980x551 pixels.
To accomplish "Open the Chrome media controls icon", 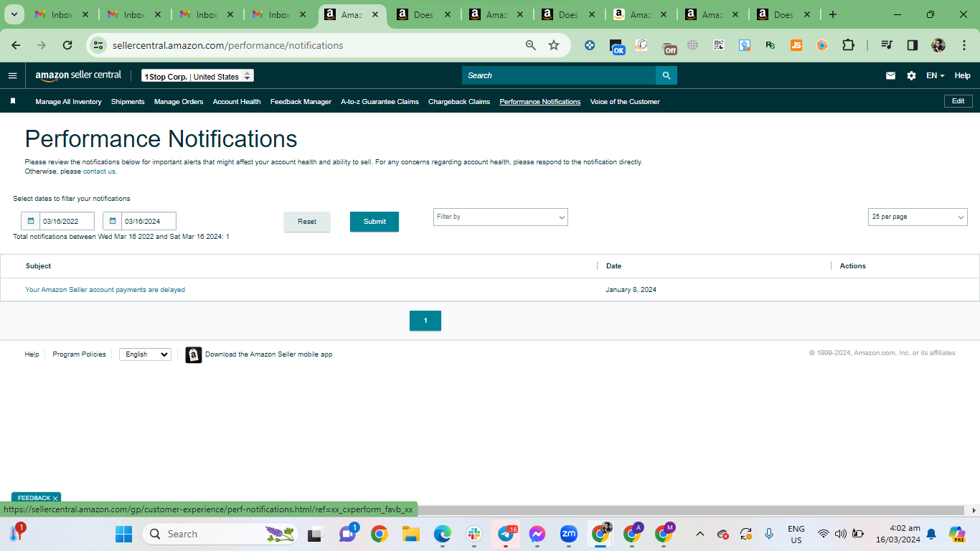I will click(x=887, y=45).
